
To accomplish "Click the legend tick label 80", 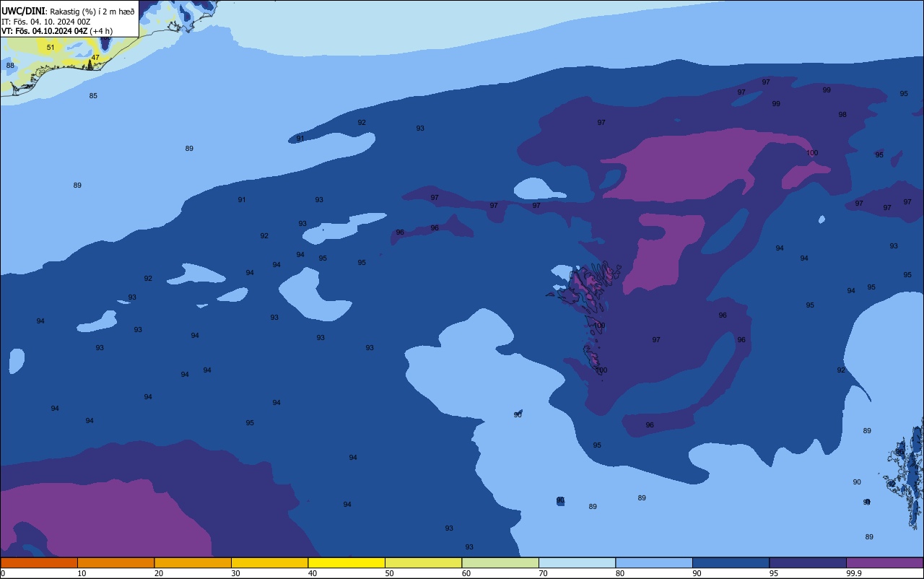I will click(620, 573).
